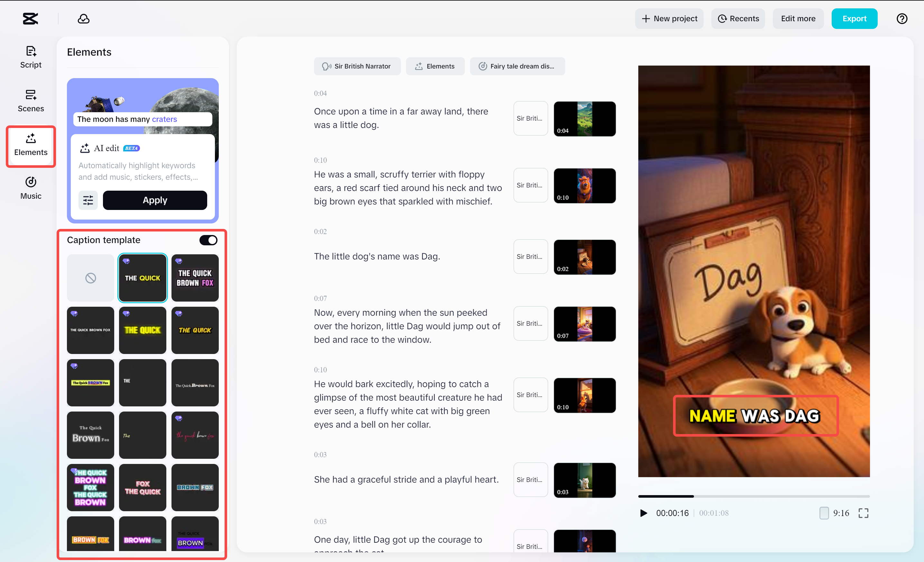Screen dimensions: 924x562
Task: Open the Sir British Narrator voice selector
Action: click(357, 66)
